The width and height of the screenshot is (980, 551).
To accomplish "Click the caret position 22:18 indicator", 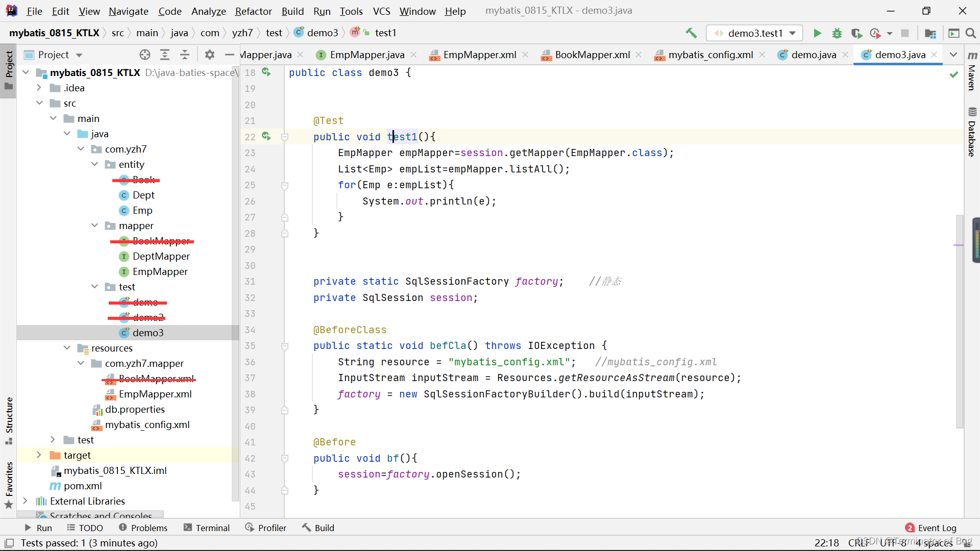I will [x=827, y=543].
